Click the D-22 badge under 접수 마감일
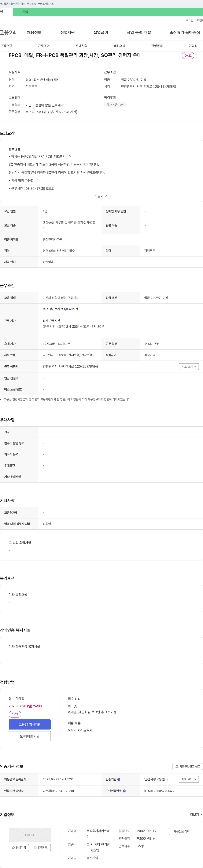 [15, 714]
